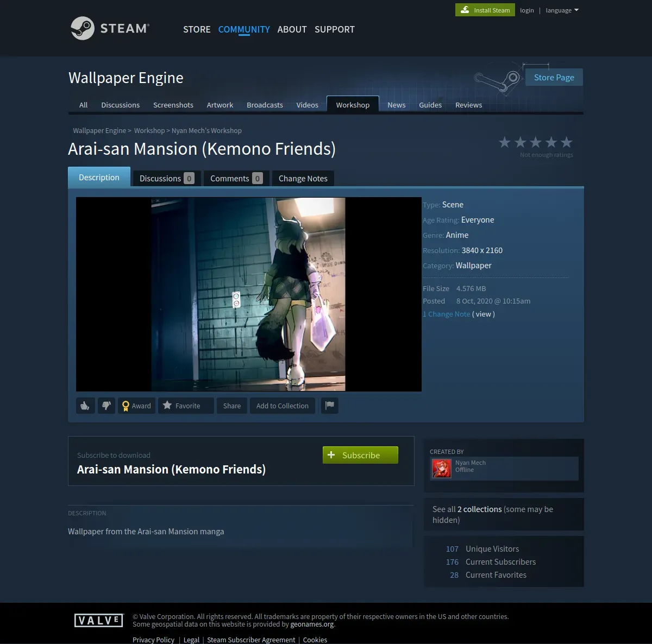The image size is (652, 644).
Task: Select the All tab
Action: [x=83, y=105]
